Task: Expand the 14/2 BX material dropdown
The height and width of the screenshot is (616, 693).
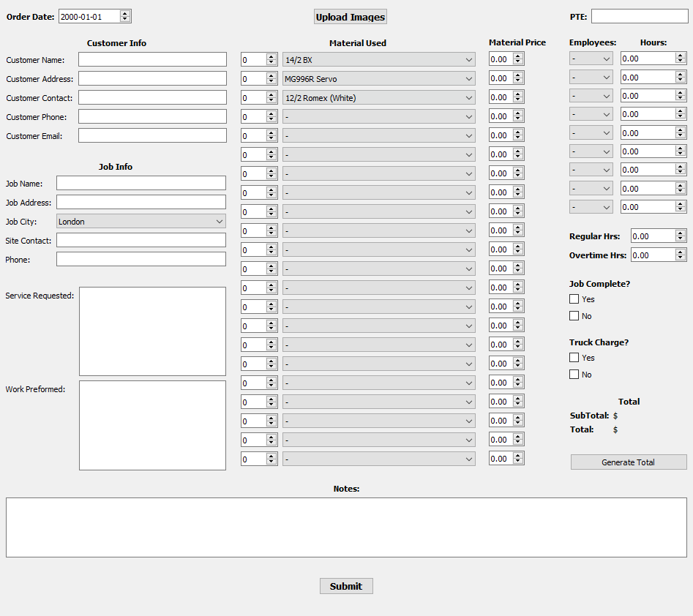Action: (378, 59)
